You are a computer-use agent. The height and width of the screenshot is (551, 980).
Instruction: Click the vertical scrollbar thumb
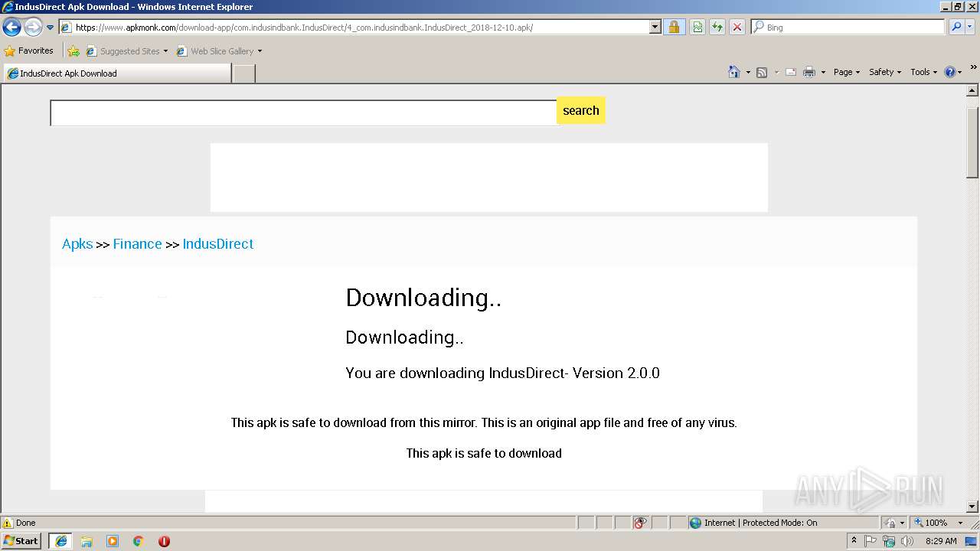[x=972, y=142]
